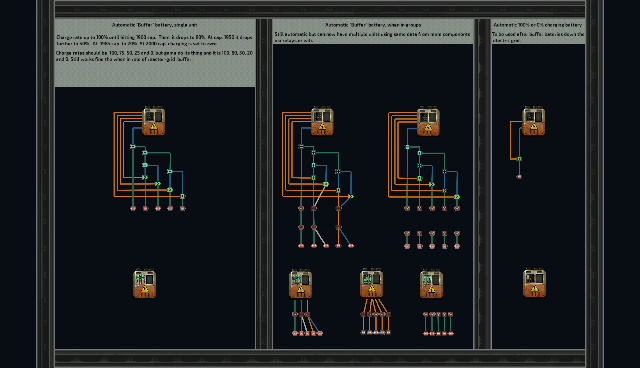Select topmost cyan component in single-unit circuit
This screenshot has height=368, width=640.
[x=133, y=146]
